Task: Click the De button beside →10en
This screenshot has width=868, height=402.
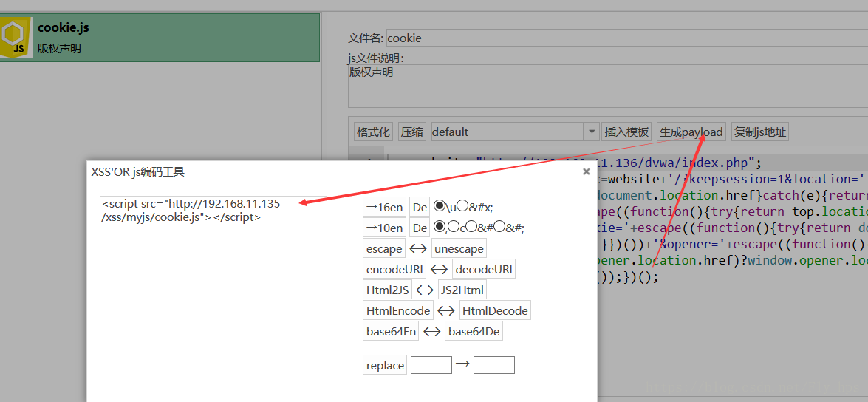Action: click(x=420, y=228)
